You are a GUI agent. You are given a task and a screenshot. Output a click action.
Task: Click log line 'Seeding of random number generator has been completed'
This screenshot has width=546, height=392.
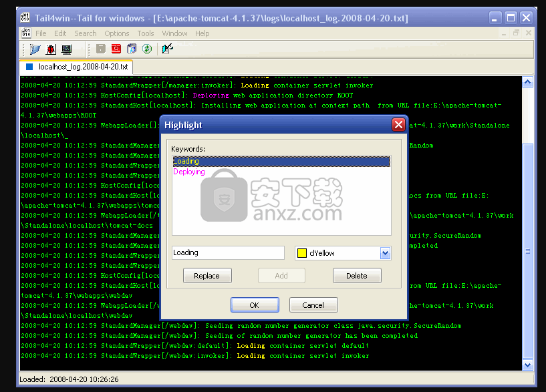(x=219, y=336)
